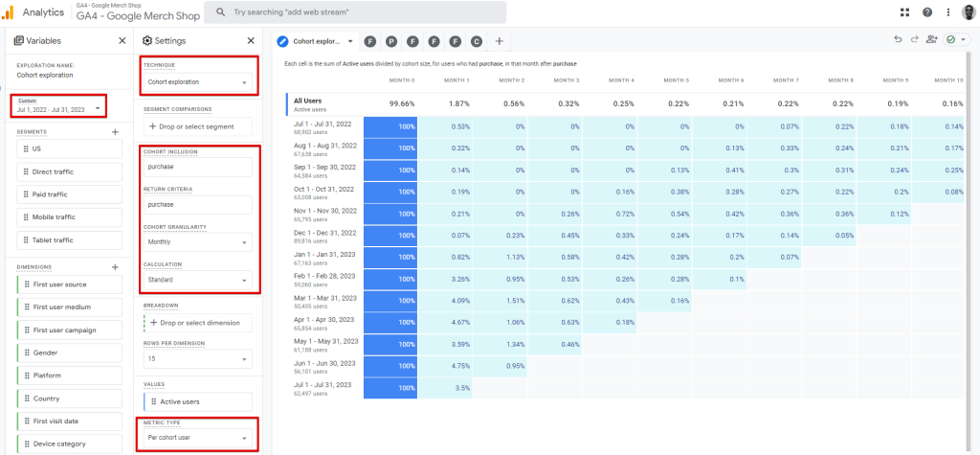
Task: Grab the drag handle of Mobile traffic segment
Action: pos(26,217)
